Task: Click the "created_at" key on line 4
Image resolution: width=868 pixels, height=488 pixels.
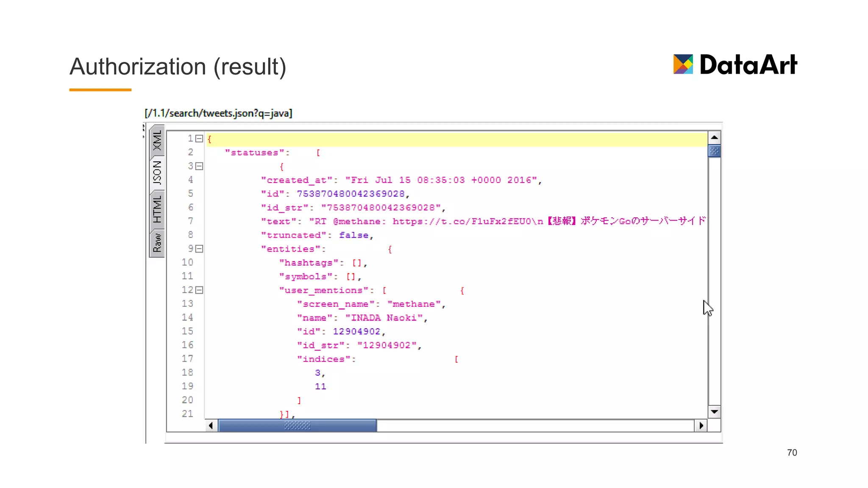Action: (297, 180)
